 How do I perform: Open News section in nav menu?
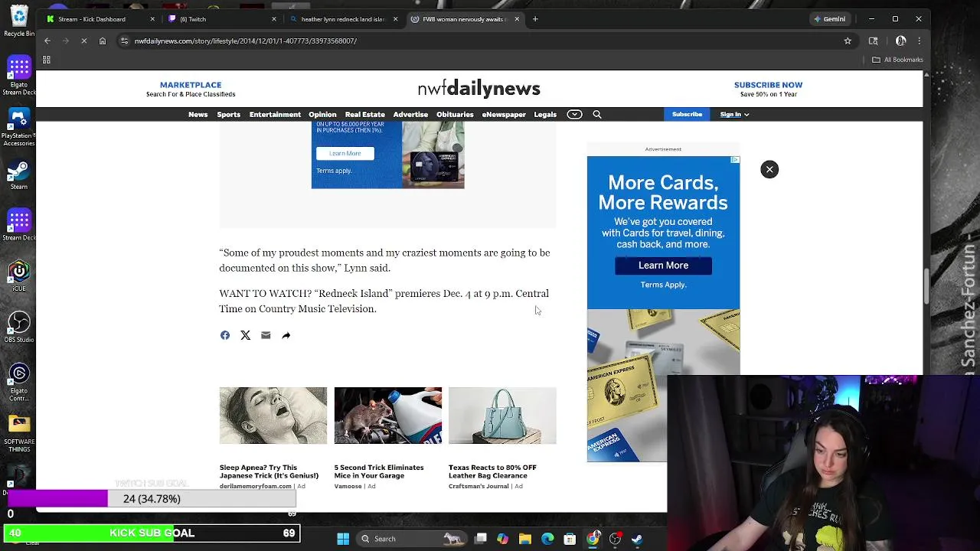point(198,114)
